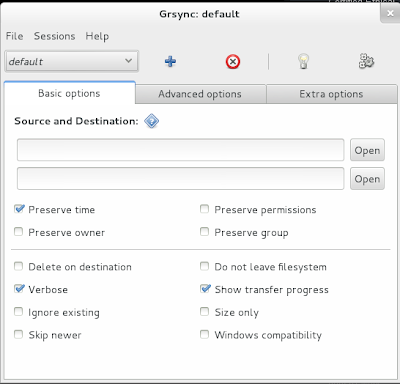This screenshot has width=400, height=384.
Task: Click the light bulb simulation icon
Action: pos(303,61)
